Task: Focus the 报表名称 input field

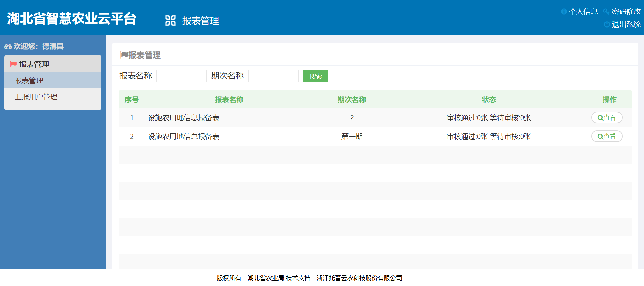Action: (x=181, y=76)
